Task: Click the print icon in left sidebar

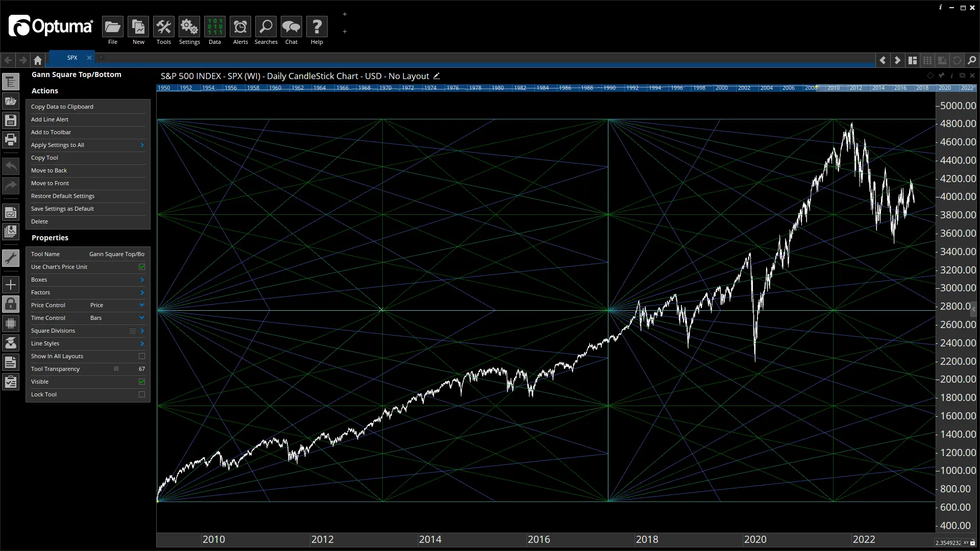Action: click(x=11, y=140)
